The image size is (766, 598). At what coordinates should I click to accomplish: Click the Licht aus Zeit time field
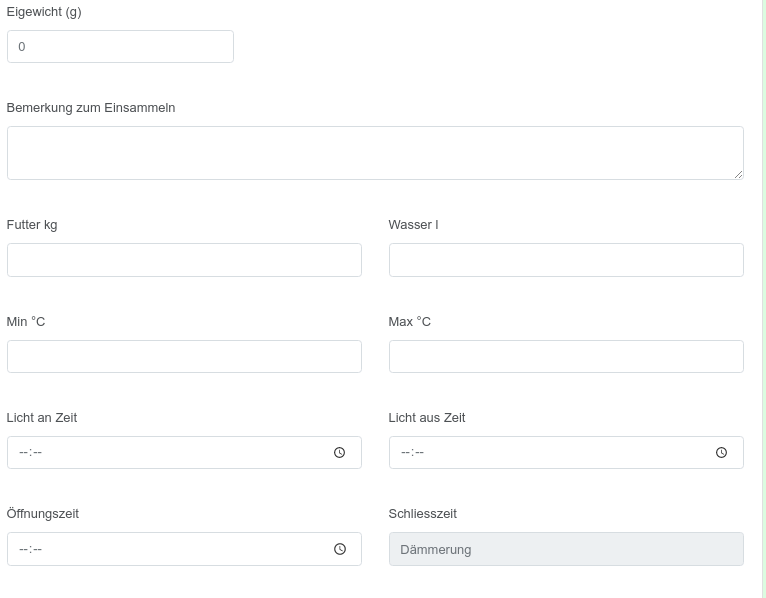[x=566, y=452]
